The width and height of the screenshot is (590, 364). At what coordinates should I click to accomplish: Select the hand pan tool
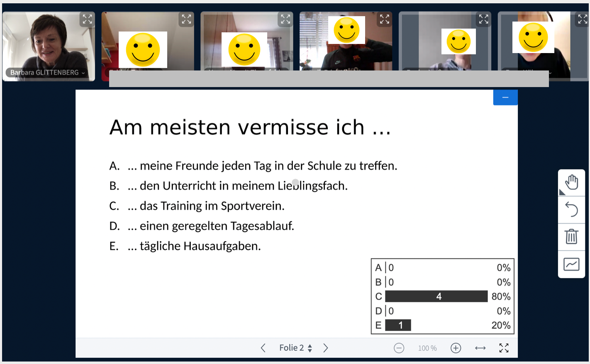(x=571, y=182)
